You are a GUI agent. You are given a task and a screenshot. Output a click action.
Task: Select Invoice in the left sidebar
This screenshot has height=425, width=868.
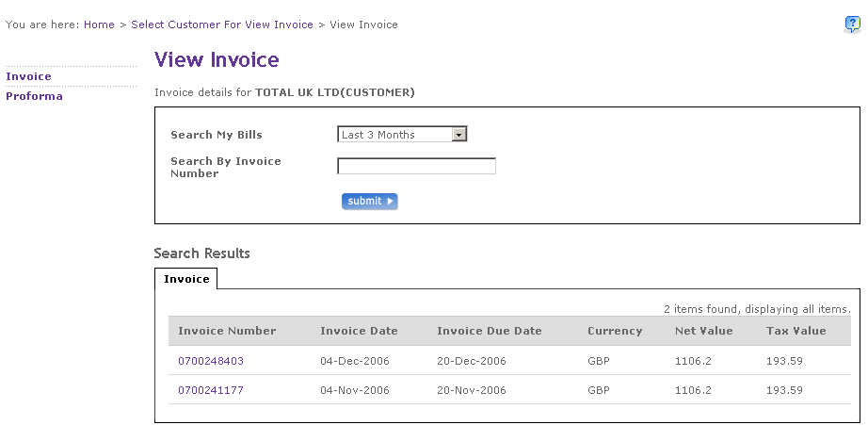click(x=29, y=76)
